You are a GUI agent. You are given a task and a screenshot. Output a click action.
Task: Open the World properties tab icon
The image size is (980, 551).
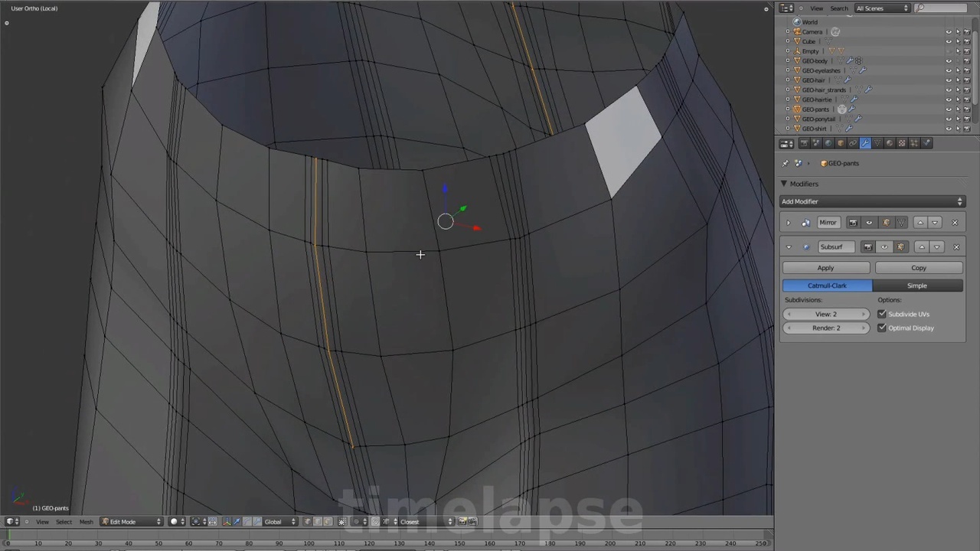(x=828, y=143)
